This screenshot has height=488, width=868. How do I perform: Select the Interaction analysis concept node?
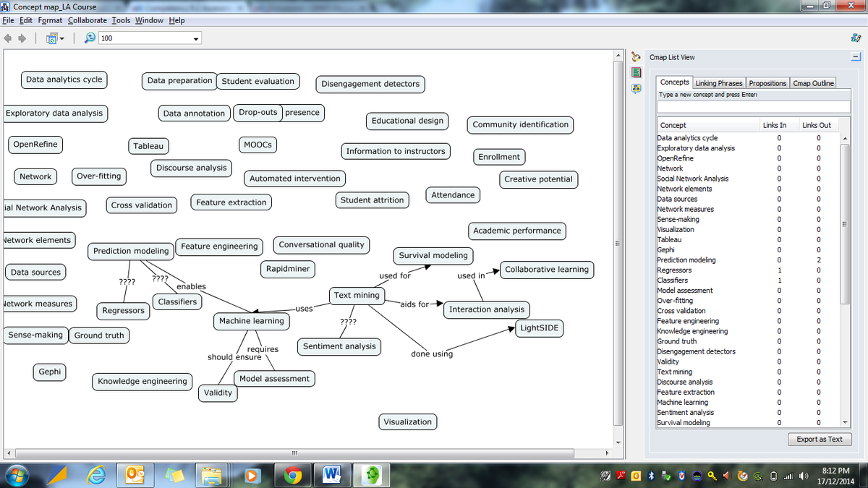tap(486, 309)
